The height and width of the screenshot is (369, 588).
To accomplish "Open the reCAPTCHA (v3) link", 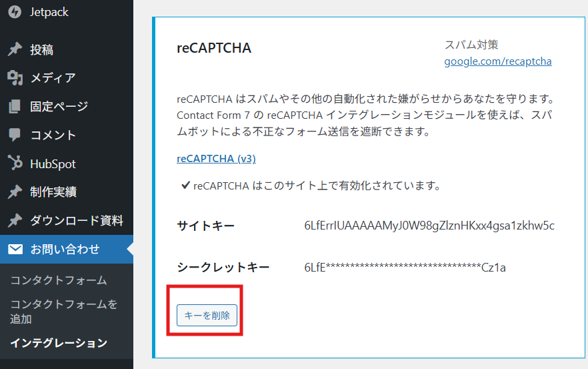I will 216,159.
